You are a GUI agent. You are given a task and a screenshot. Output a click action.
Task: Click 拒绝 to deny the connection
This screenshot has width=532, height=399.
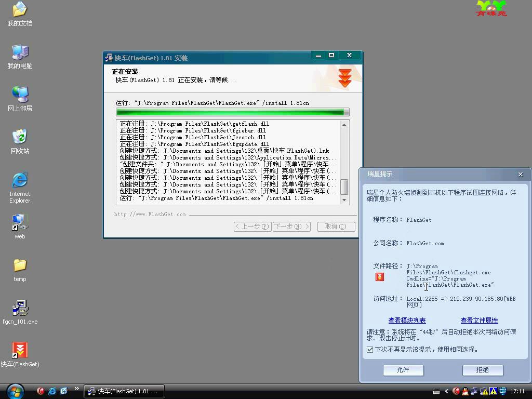(x=483, y=370)
